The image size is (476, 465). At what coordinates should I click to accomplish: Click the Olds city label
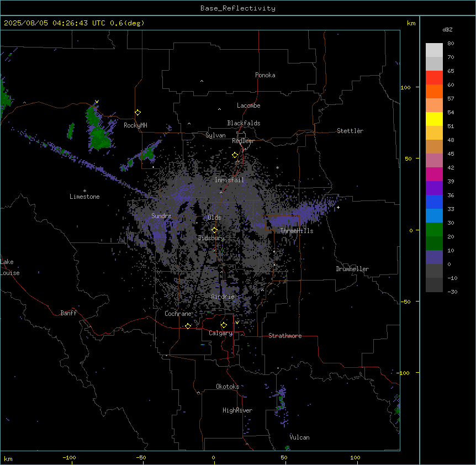tap(214, 218)
